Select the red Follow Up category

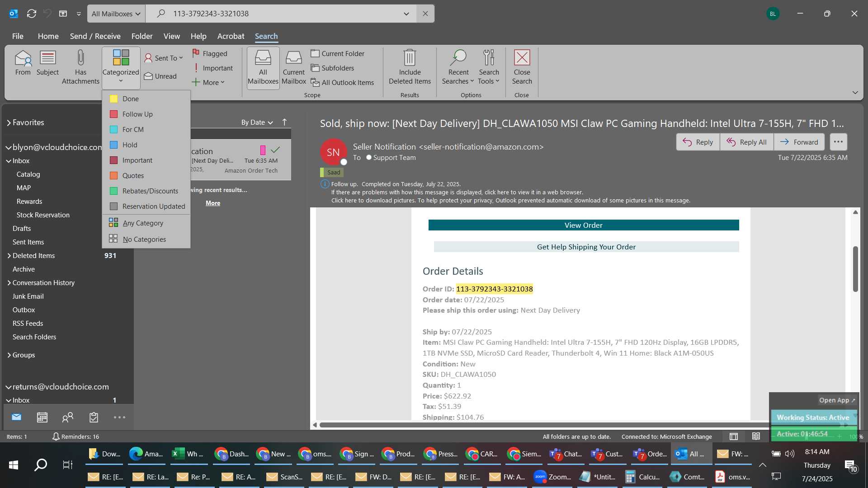tap(146, 114)
